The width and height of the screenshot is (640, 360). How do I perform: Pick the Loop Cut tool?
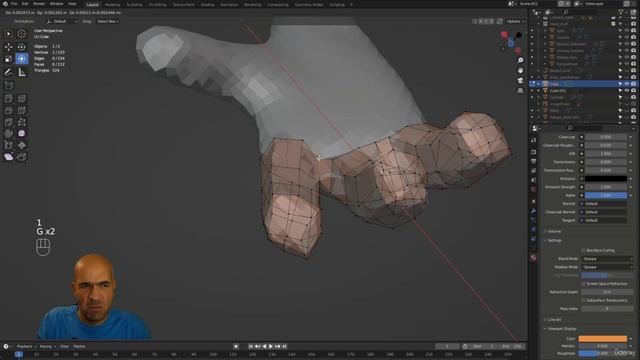coord(22,110)
